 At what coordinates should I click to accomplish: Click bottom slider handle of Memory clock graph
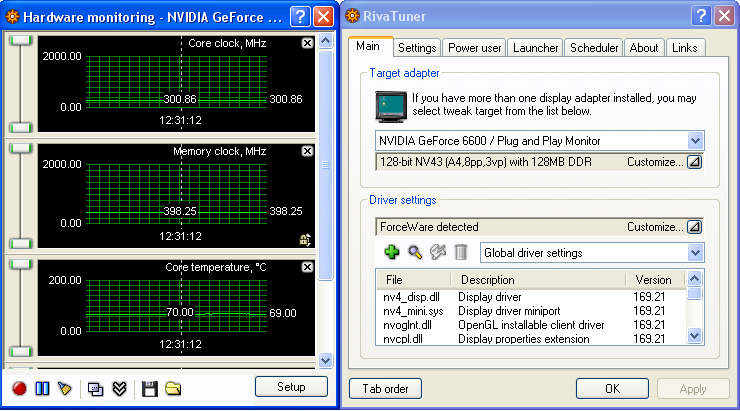point(20,243)
